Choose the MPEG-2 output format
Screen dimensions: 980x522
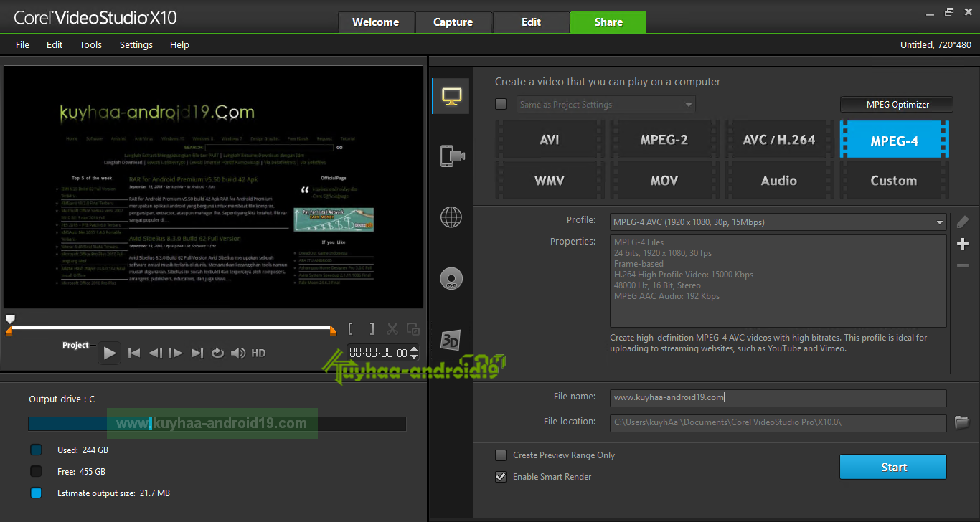coord(664,140)
